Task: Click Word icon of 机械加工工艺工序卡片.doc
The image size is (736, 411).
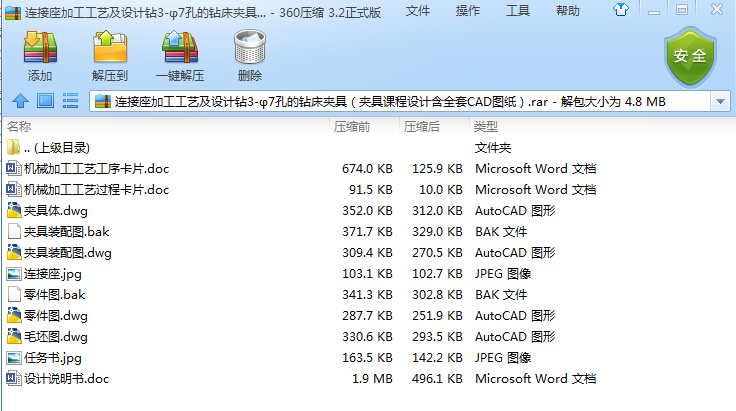Action: pos(14,168)
